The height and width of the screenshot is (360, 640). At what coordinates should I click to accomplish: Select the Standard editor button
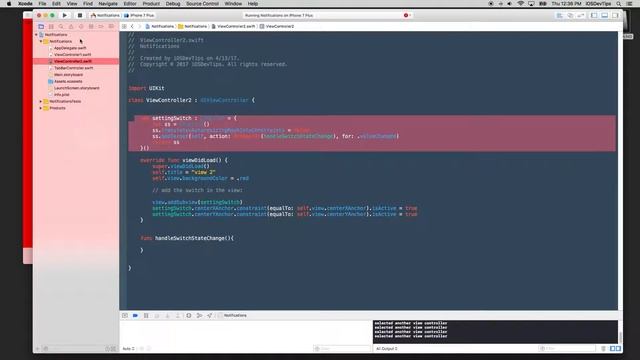pyautogui.click(x=560, y=16)
